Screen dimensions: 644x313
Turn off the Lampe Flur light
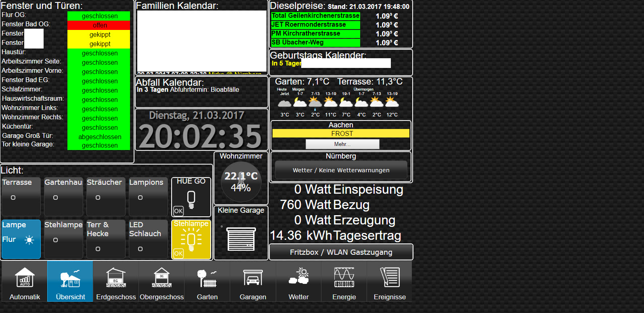coord(21,239)
